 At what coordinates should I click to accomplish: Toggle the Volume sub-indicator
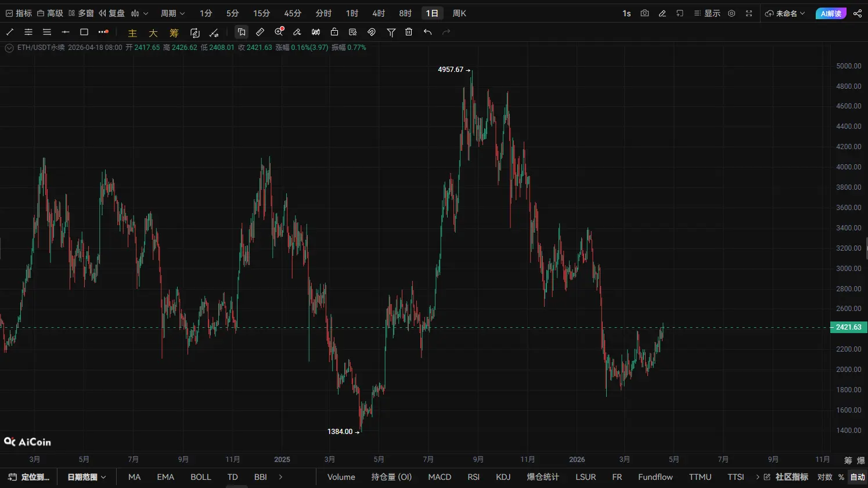pyautogui.click(x=341, y=477)
